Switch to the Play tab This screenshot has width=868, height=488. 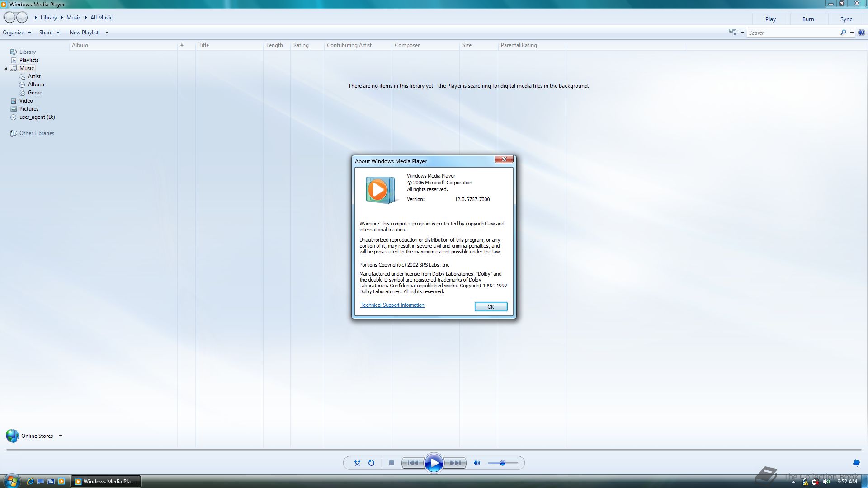pos(770,19)
